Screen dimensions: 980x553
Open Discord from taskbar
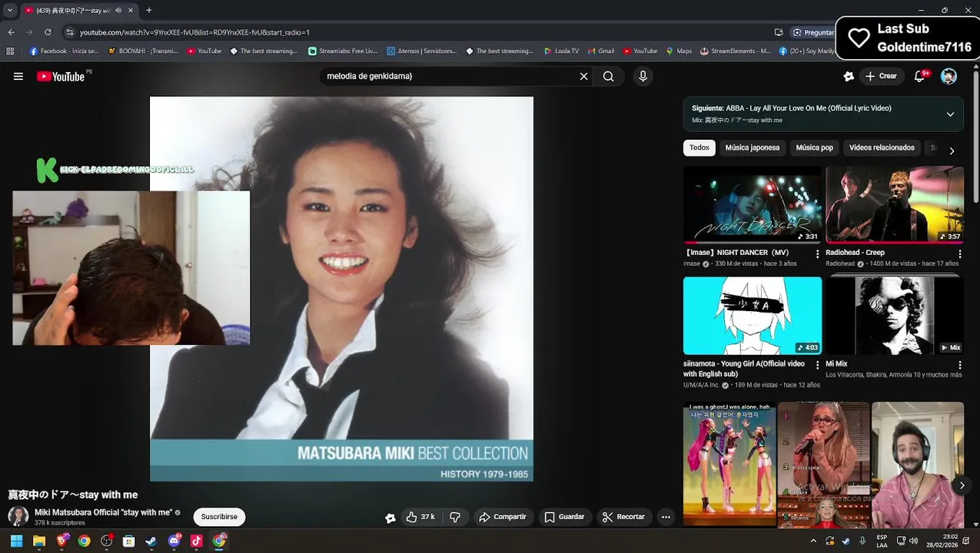click(x=174, y=541)
